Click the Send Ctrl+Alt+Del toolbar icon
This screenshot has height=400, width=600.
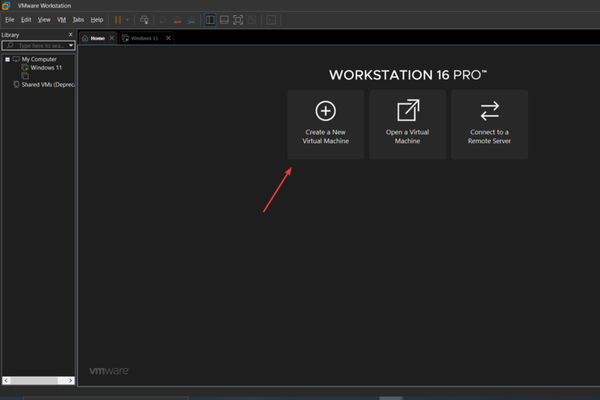click(x=145, y=20)
